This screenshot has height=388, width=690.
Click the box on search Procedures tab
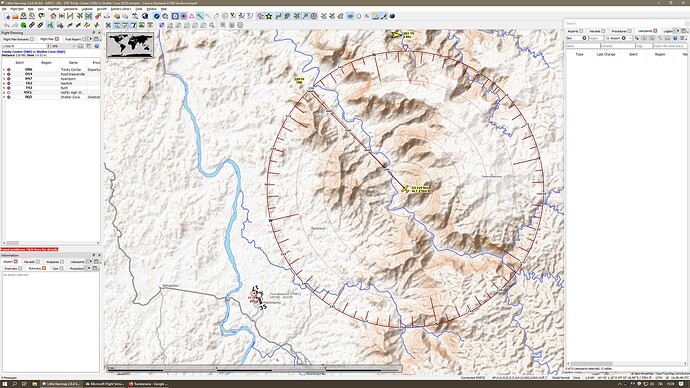[x=629, y=31]
